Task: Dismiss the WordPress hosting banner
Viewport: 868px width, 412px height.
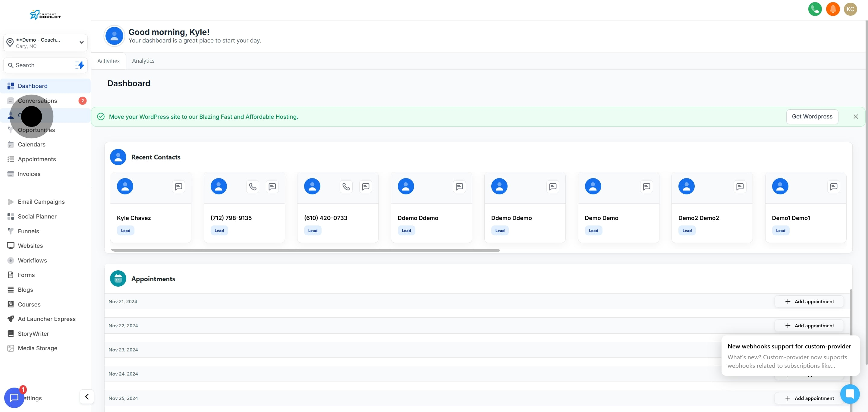Action: (x=856, y=117)
